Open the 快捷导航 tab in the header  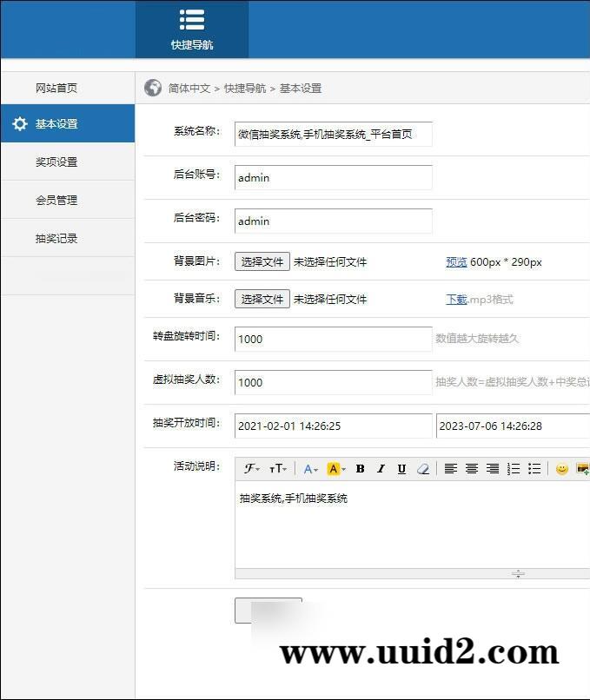tap(192, 30)
